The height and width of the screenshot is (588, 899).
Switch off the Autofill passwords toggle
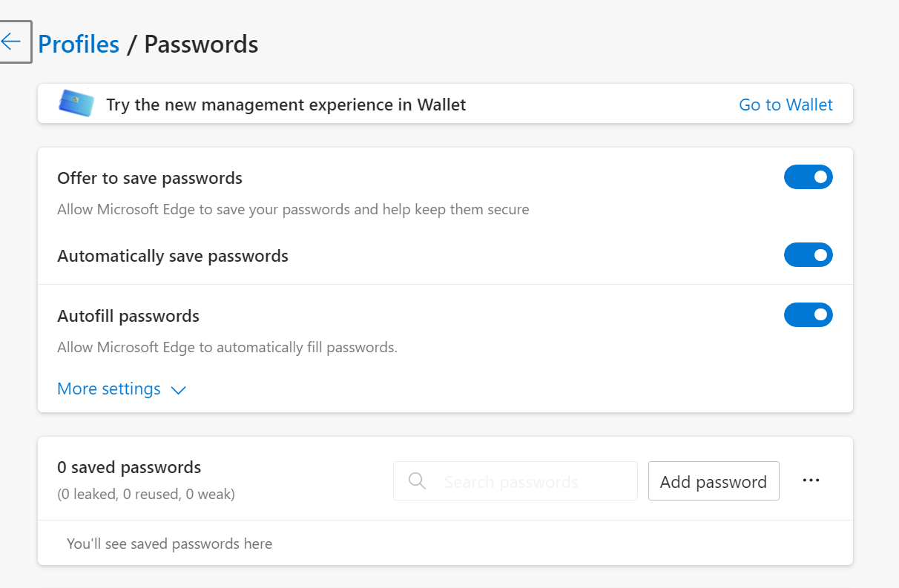[808, 315]
